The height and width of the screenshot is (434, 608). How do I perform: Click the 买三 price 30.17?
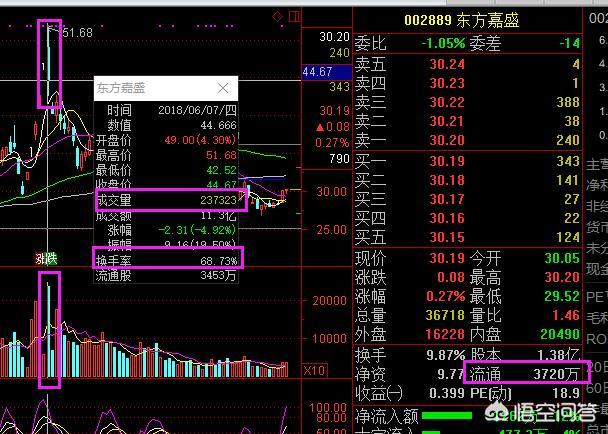click(x=447, y=199)
